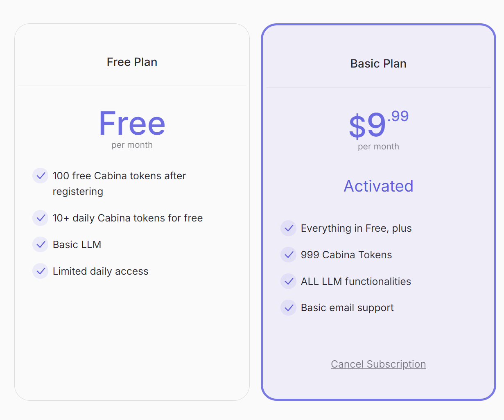Select the "Free Plan" card heading

point(132,62)
